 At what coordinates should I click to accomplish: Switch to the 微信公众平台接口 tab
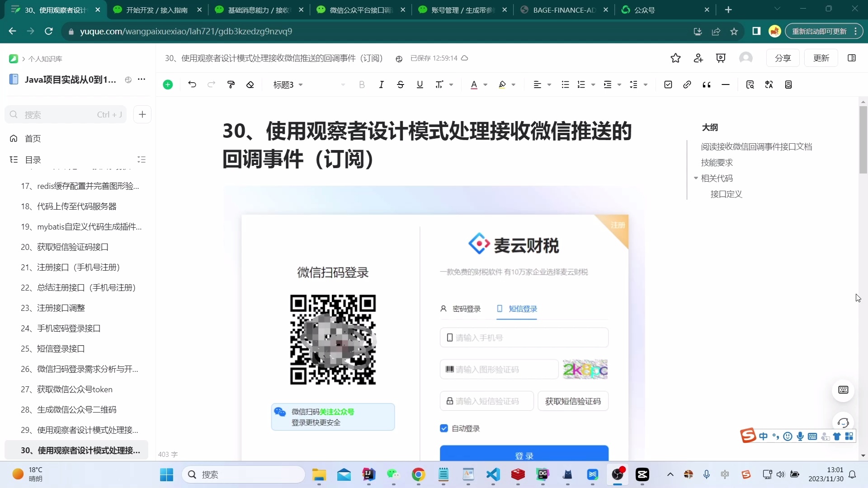357,9
